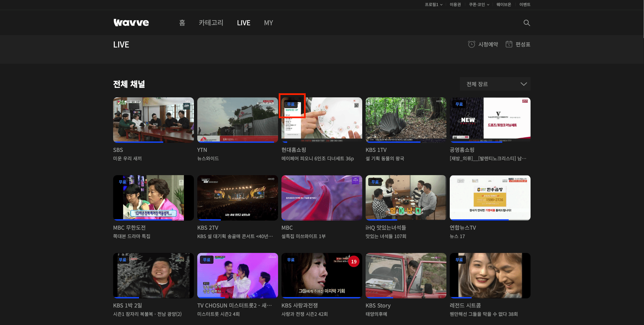This screenshot has height=325, width=644.
Task: Click program title 태양의후예
Action: (376, 314)
